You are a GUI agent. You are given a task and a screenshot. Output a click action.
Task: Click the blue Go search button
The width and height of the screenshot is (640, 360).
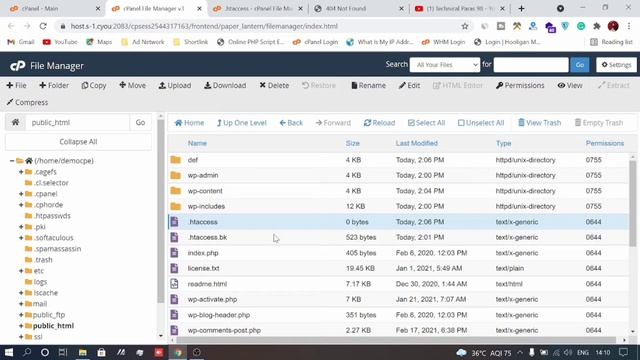580,64
